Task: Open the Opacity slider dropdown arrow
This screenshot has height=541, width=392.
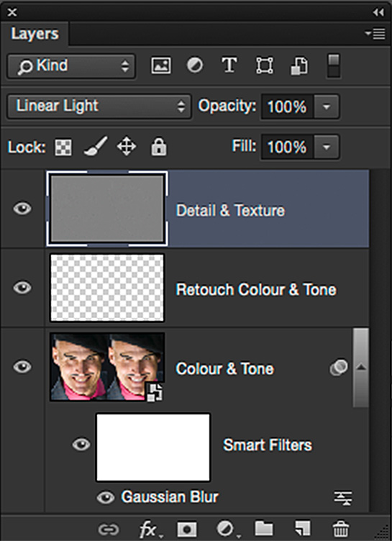Action: tap(326, 106)
